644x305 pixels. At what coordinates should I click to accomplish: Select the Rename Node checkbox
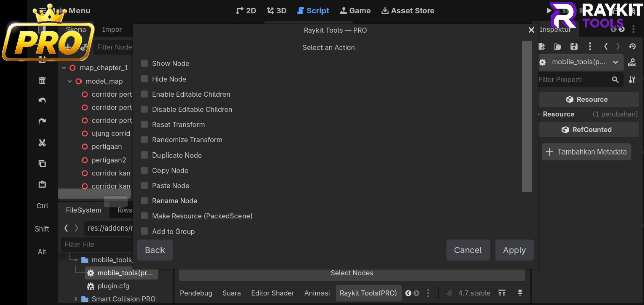144,200
